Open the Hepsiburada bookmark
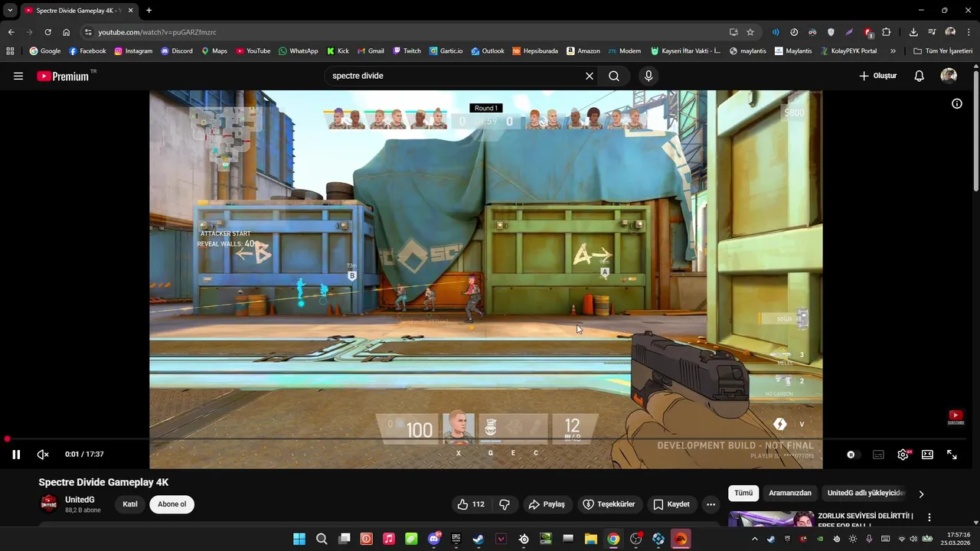 [535, 51]
